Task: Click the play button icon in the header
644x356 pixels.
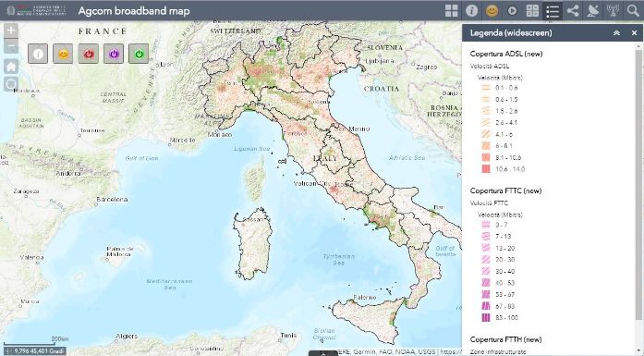Action: (x=512, y=11)
